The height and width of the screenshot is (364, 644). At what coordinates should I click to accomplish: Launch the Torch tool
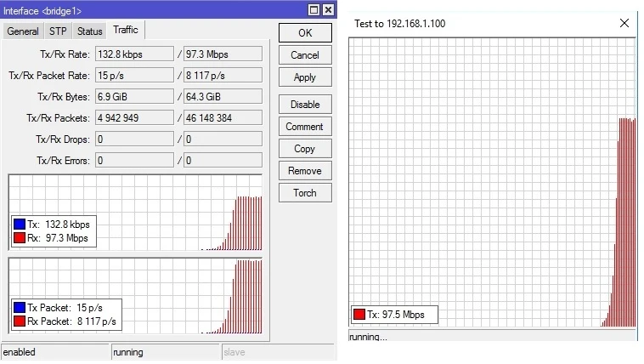(x=304, y=193)
